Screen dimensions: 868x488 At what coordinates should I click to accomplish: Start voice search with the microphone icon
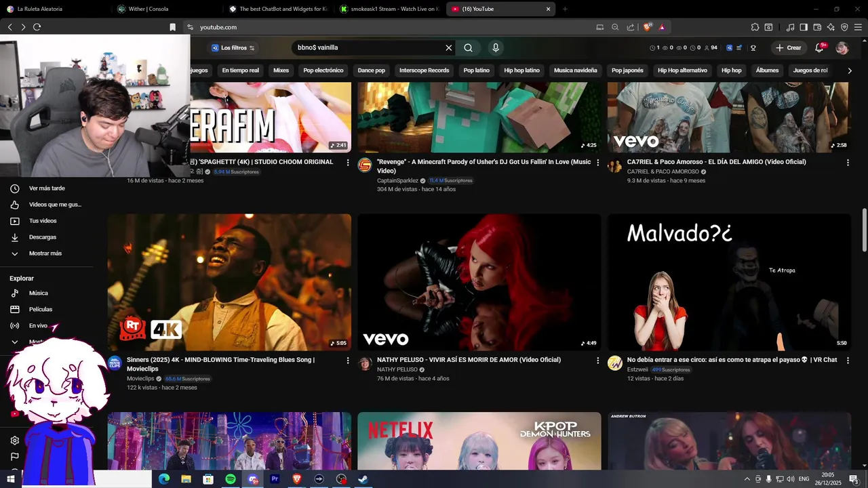coord(496,48)
